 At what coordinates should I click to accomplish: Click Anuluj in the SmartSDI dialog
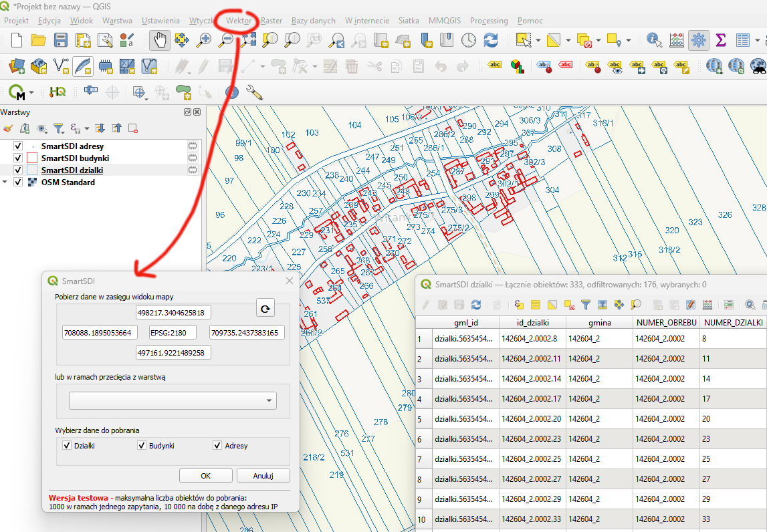pos(263,476)
